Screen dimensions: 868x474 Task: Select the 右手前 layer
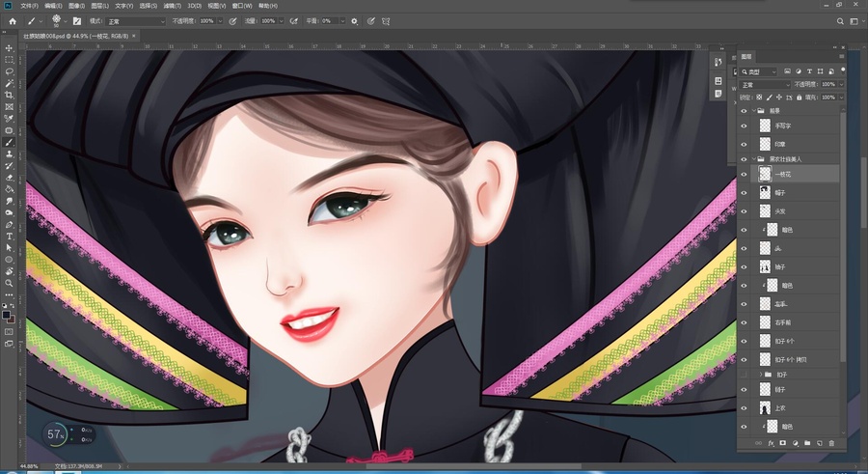coord(796,322)
